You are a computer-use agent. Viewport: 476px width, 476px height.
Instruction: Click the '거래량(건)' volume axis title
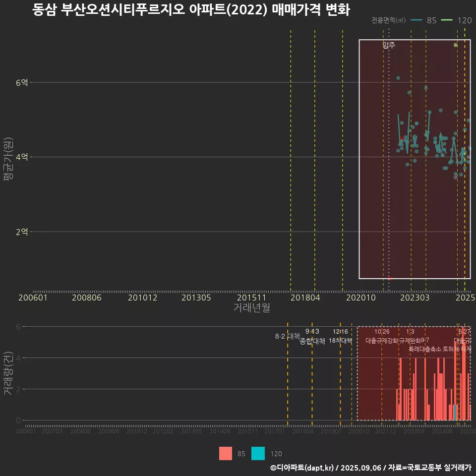8,373
